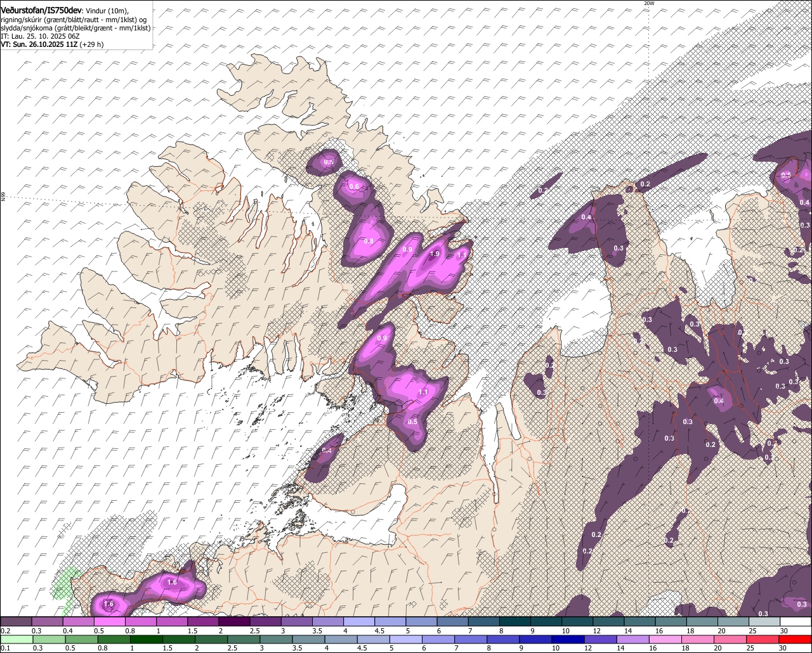
Task: Click light purple 14 swatch in green legend
Action: click(633, 639)
